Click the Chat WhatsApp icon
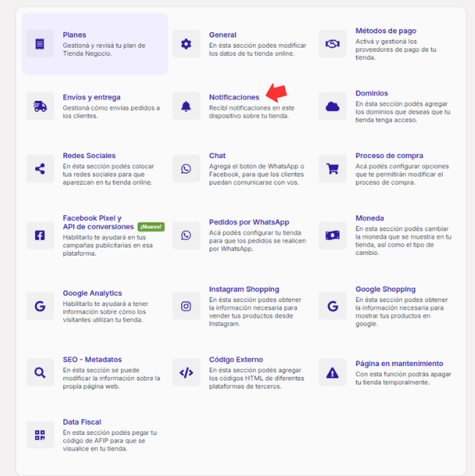 tap(186, 168)
